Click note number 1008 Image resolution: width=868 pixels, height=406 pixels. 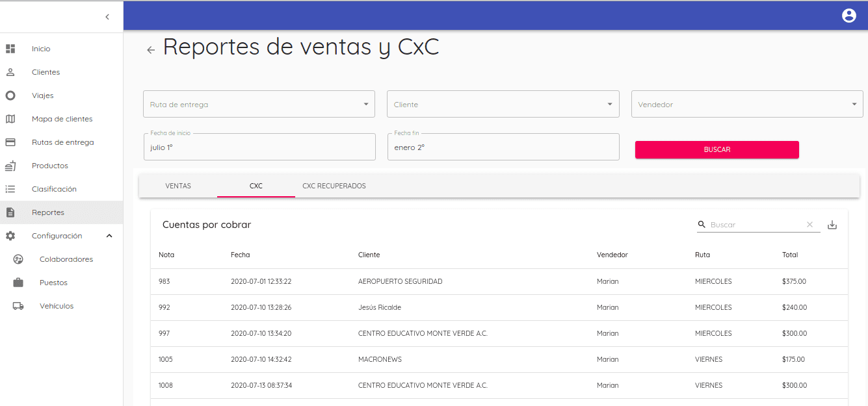tap(166, 385)
